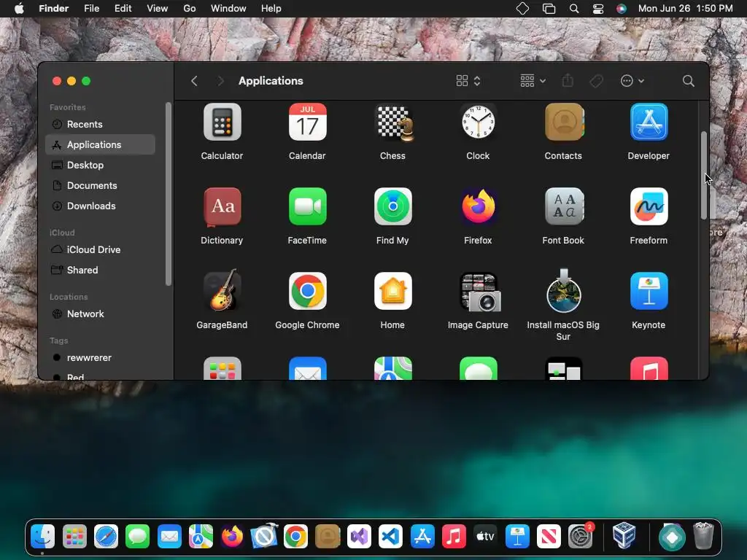
Task: Open the Font Book app icon
Action: click(x=564, y=206)
